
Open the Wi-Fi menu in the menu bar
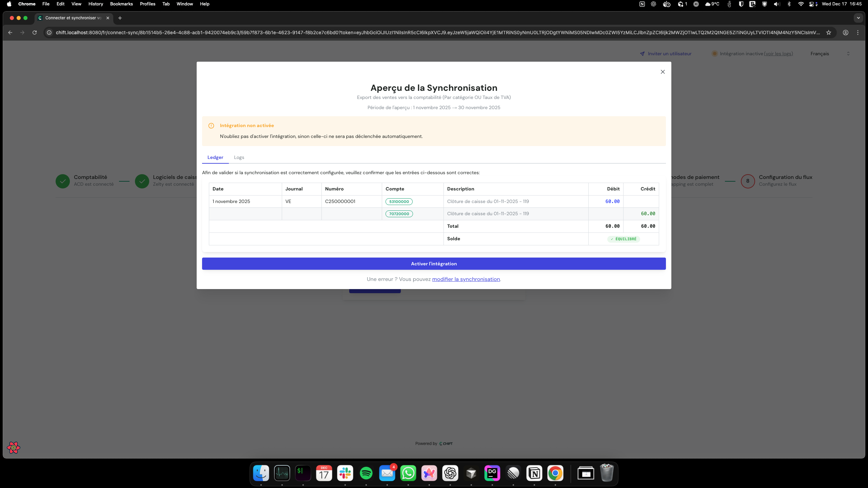click(x=801, y=4)
